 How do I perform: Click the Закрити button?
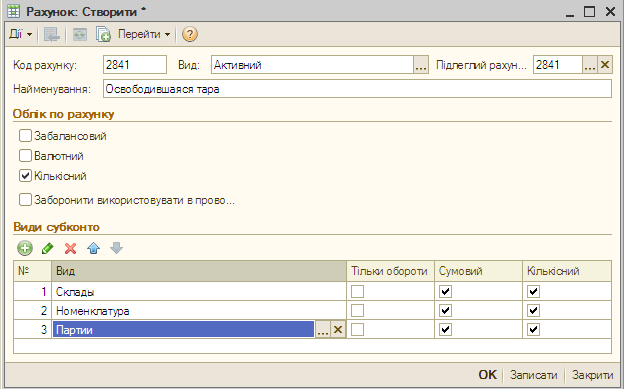593,375
